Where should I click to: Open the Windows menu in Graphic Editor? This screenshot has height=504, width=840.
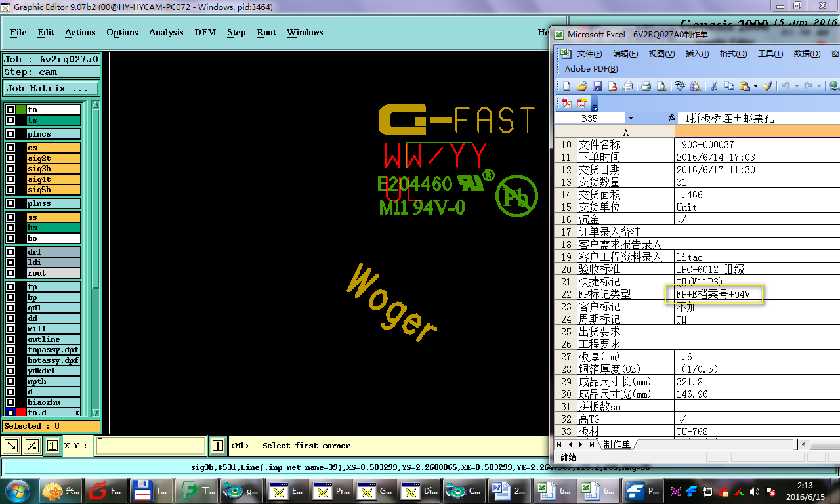[304, 32]
